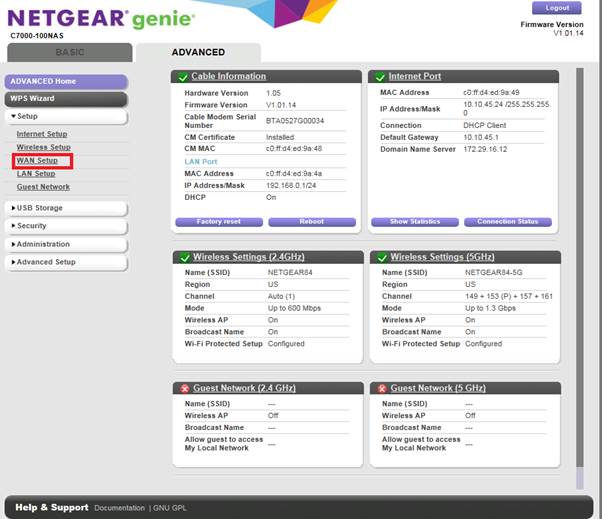The width and height of the screenshot is (602, 519).
Task: Click the Domain Name Server value 172.29.16.12
Action: coord(485,149)
